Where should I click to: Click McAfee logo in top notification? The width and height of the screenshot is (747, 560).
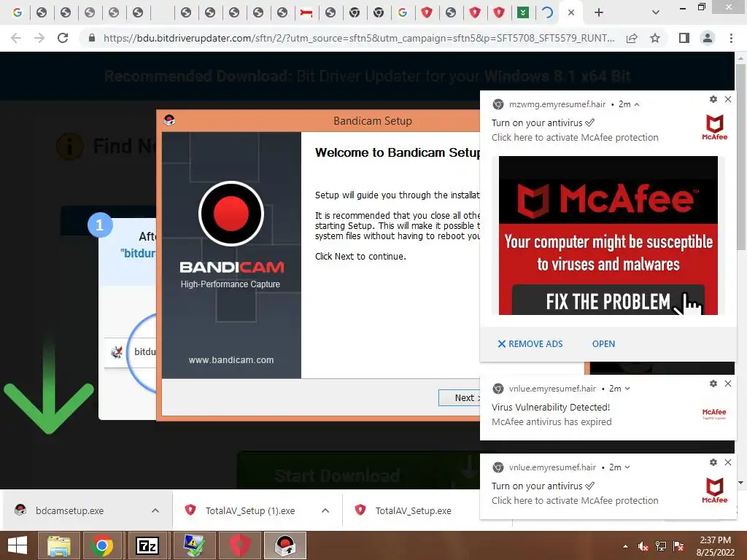(x=715, y=127)
